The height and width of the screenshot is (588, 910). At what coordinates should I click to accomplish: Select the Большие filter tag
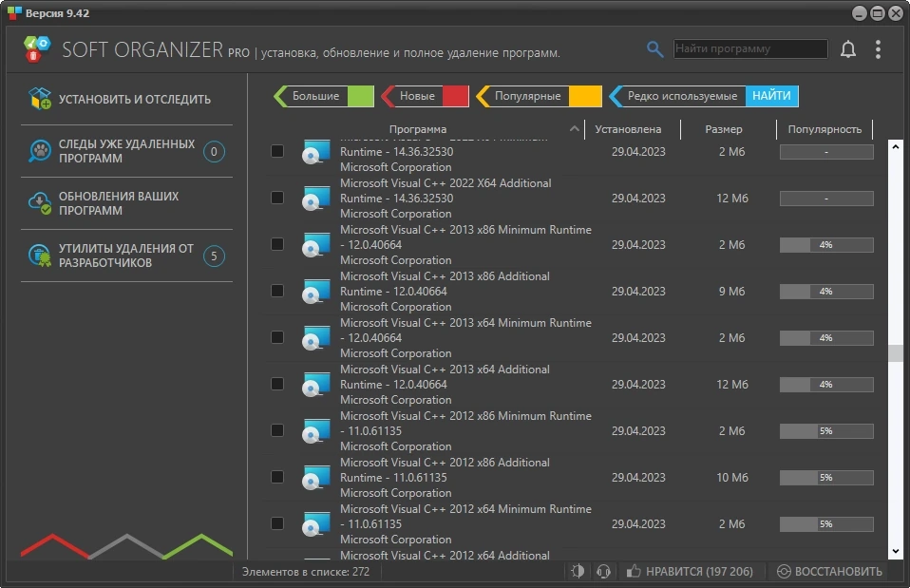point(315,96)
